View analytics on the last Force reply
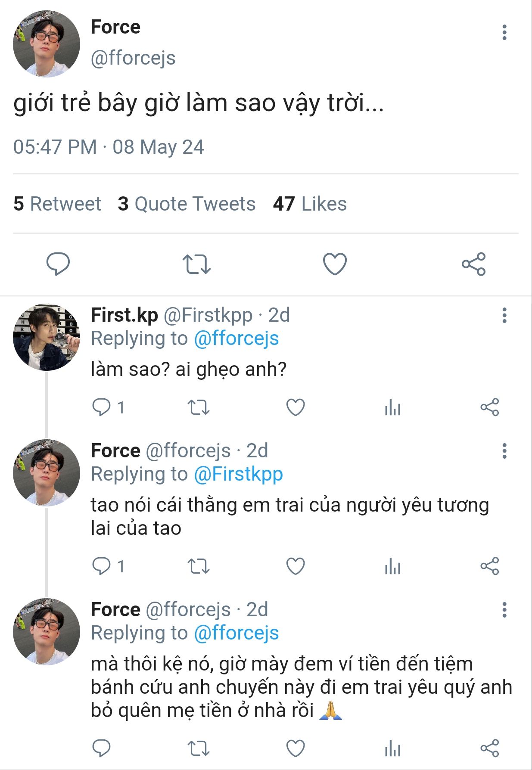This screenshot has height=770, width=532. 392,748
